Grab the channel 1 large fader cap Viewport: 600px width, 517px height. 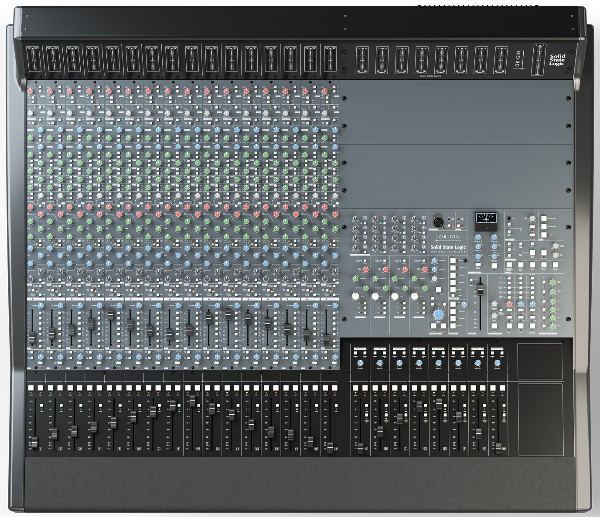[34, 442]
